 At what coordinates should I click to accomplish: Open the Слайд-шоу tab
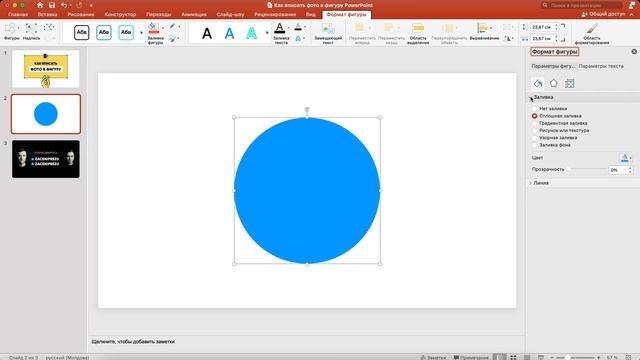[230, 14]
